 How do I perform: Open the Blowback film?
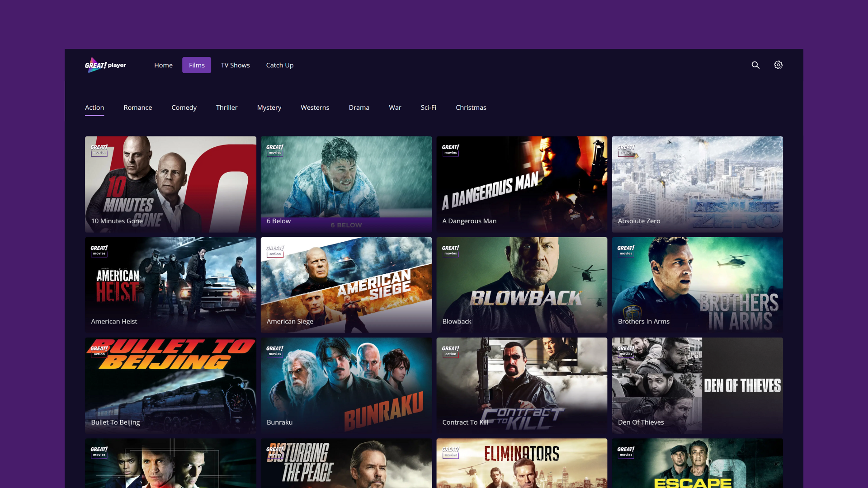point(522,285)
